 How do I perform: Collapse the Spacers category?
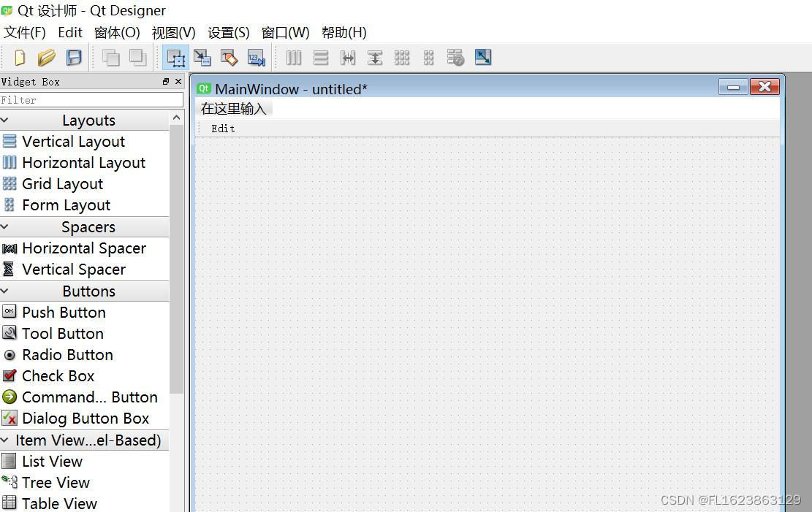click(4, 226)
